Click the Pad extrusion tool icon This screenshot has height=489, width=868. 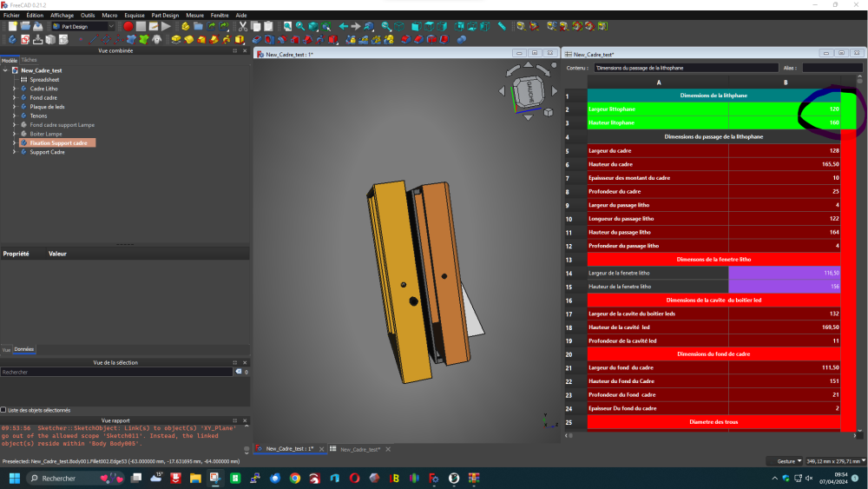pos(176,39)
